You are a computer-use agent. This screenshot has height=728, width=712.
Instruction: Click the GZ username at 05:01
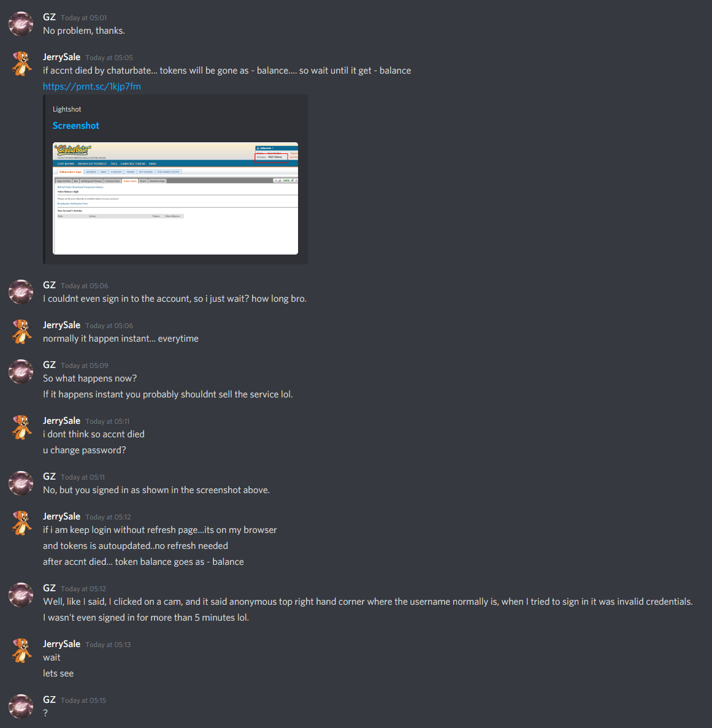point(49,17)
